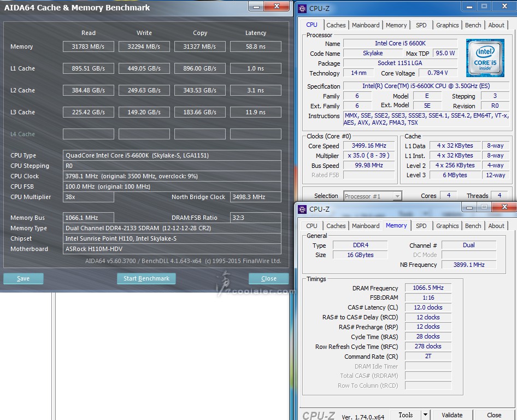
Task: Click Close button in AIDA64 benchmark window
Action: [269, 278]
